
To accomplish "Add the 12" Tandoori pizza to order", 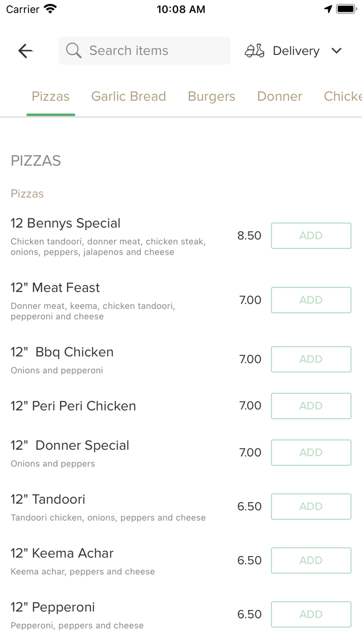I will click(311, 506).
